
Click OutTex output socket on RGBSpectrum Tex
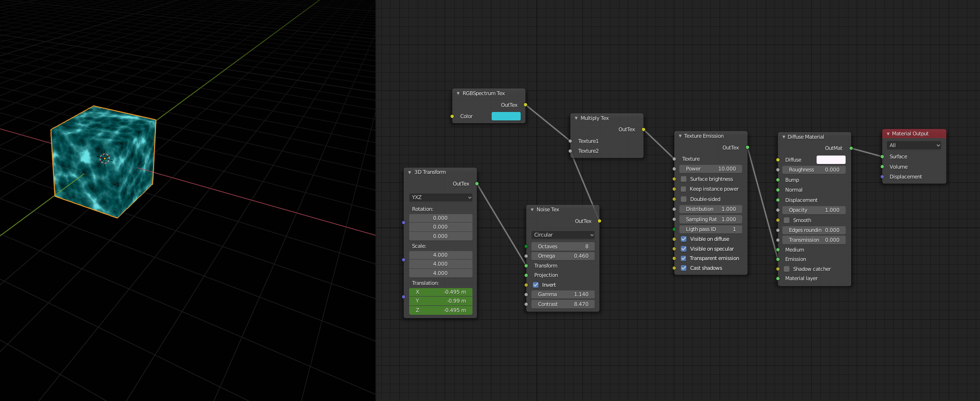525,105
